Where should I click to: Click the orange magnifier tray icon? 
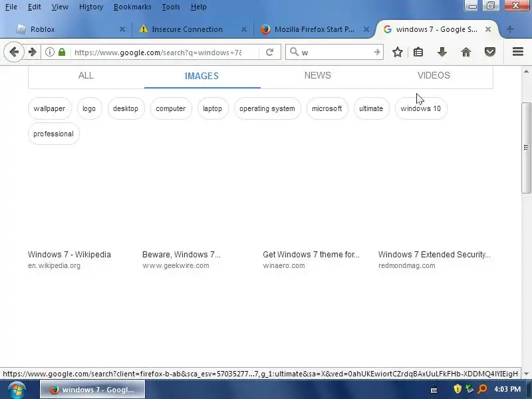click(x=482, y=389)
